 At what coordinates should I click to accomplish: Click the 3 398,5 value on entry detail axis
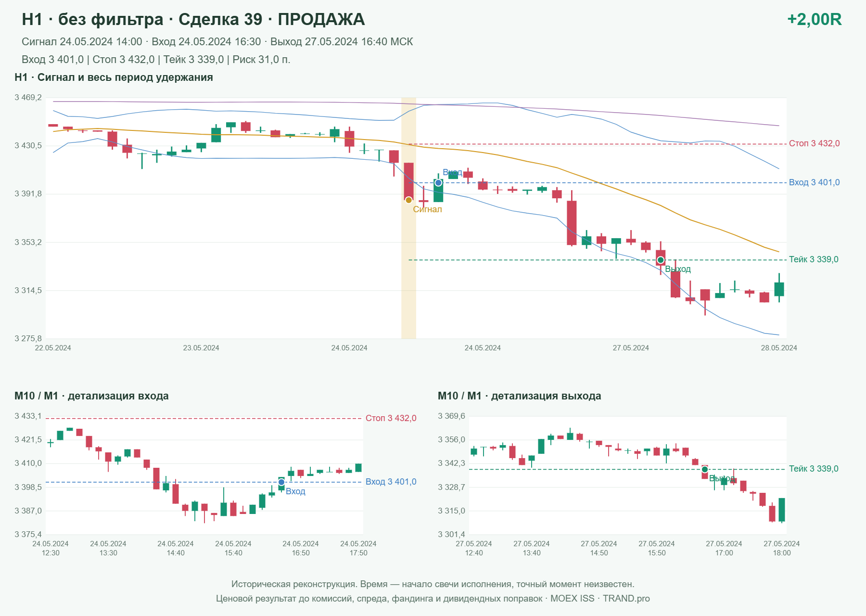click(28, 487)
